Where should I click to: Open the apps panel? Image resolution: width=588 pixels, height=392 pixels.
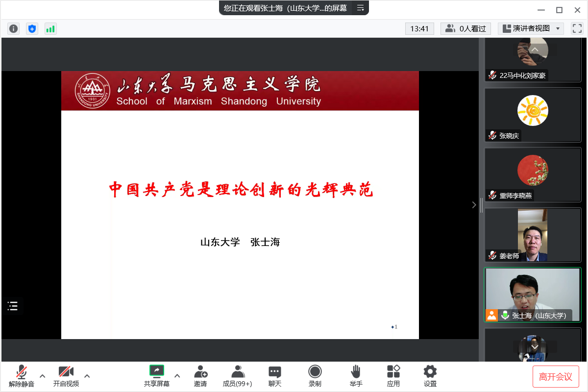393,376
